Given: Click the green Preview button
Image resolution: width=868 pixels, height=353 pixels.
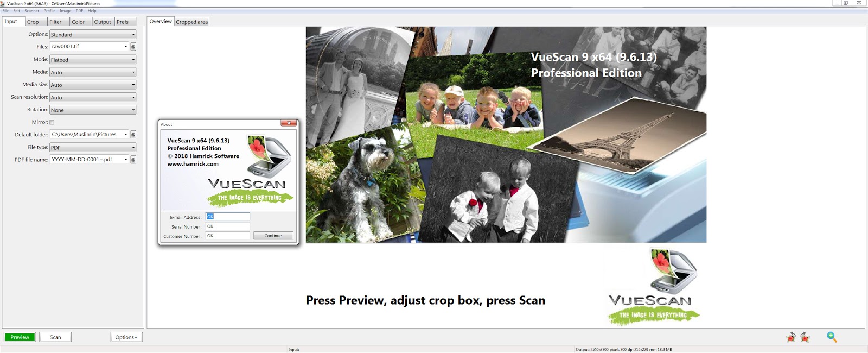Looking at the screenshot, I should click(20, 337).
